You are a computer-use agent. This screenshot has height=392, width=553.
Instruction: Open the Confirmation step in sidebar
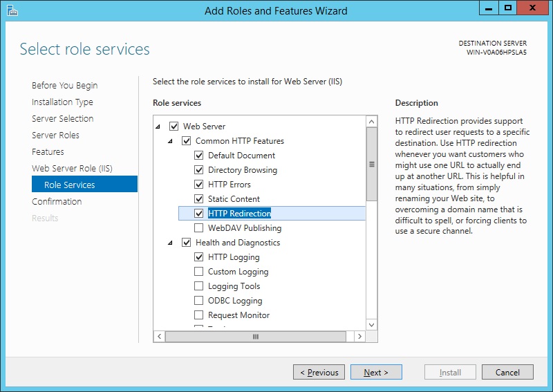57,201
